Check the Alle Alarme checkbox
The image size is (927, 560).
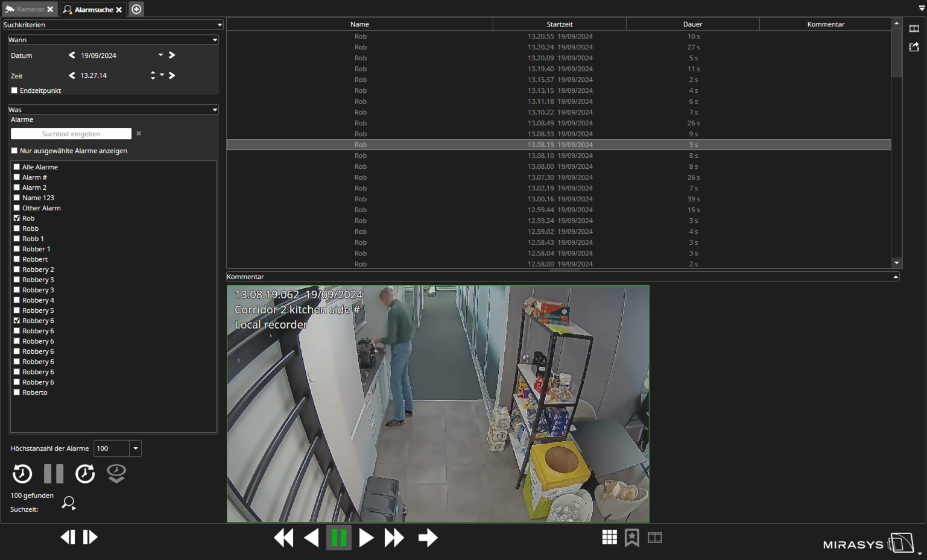pyautogui.click(x=17, y=167)
